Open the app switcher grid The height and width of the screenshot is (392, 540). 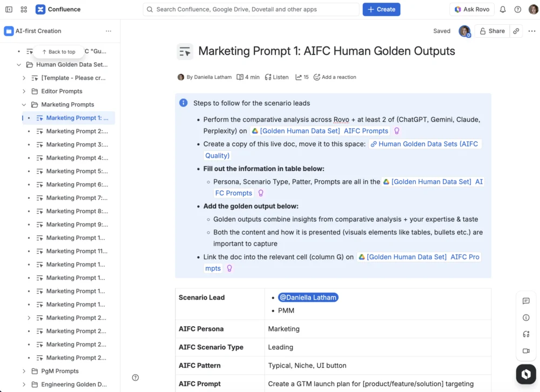tap(24, 9)
